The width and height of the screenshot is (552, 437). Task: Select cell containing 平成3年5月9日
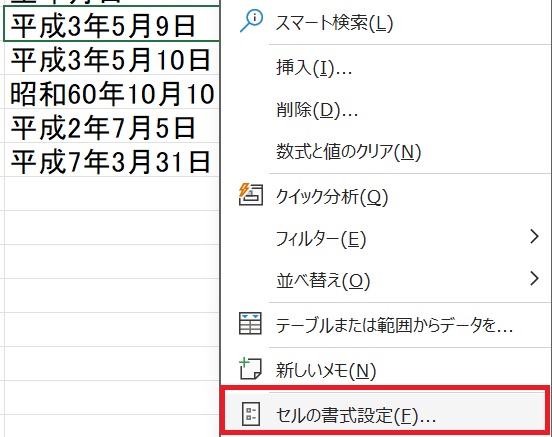coord(111,25)
